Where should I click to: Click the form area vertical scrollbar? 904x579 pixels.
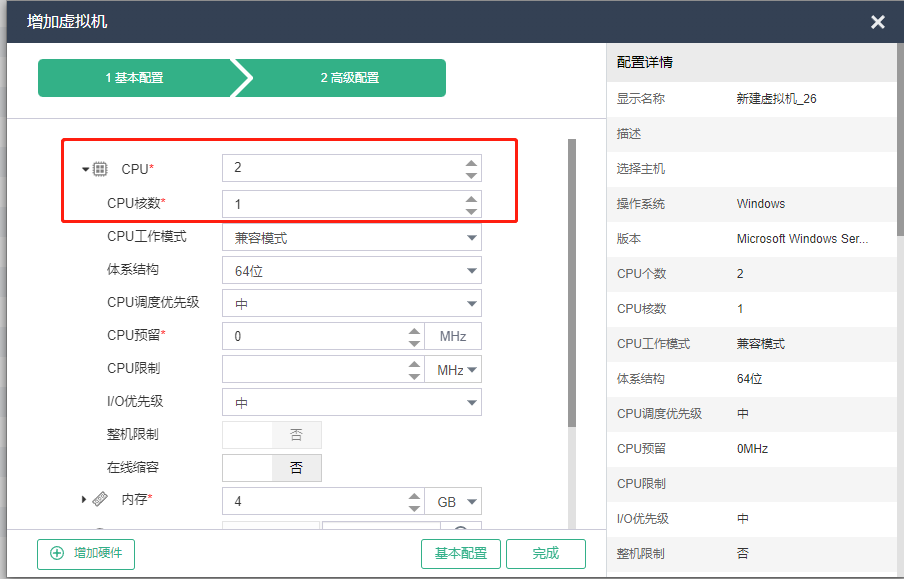pos(572,283)
